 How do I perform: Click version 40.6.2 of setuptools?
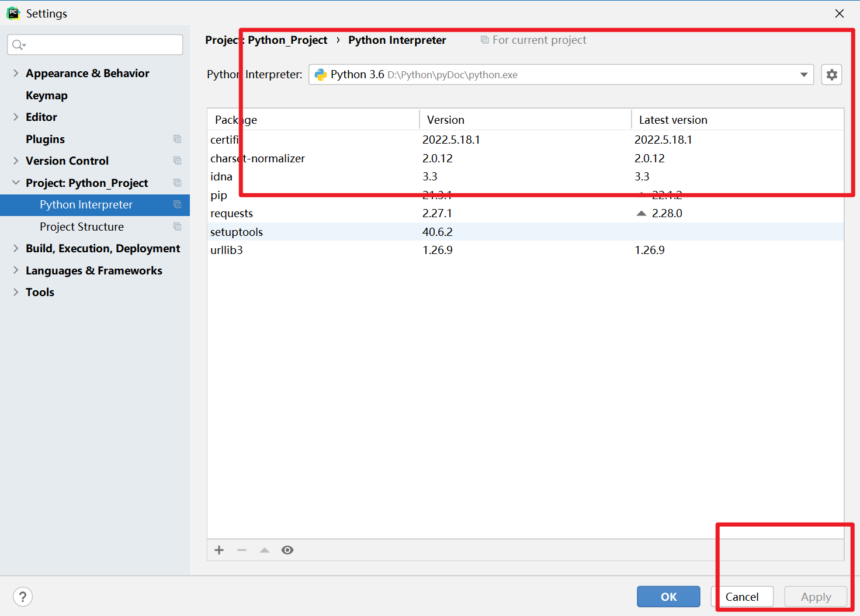(x=438, y=232)
